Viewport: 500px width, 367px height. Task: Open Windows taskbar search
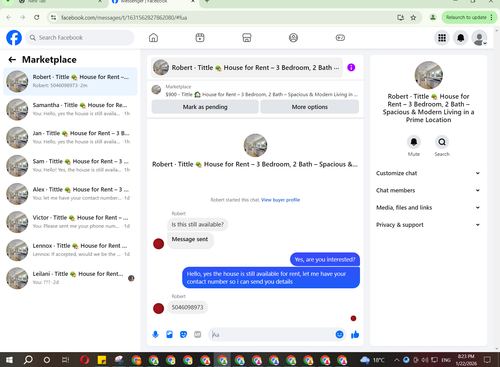(28, 360)
